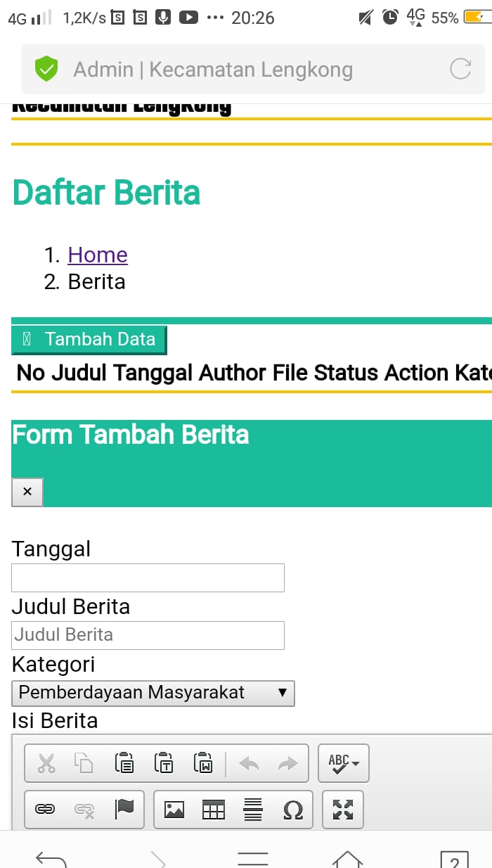Click Paste from Word icon
This screenshot has height=868, width=492.
[203, 763]
